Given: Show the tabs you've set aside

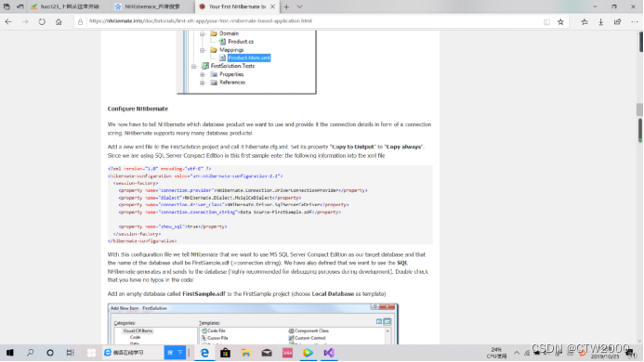Looking at the screenshot, I should coord(7,6).
